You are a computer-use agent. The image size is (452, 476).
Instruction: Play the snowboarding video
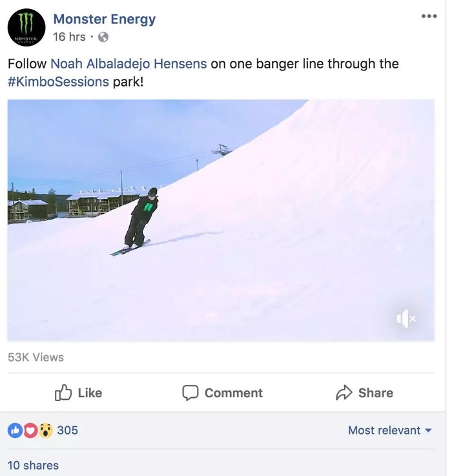[221, 220]
